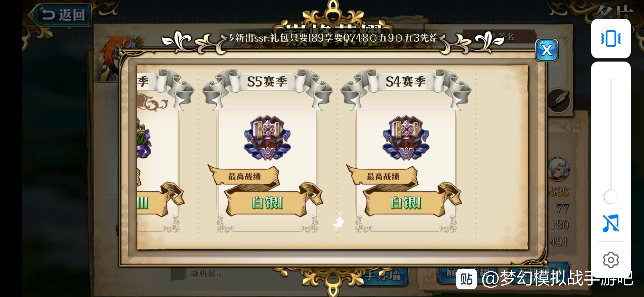The width and height of the screenshot is (644, 297).
Task: Close the season record popup with X
Action: 546,50
